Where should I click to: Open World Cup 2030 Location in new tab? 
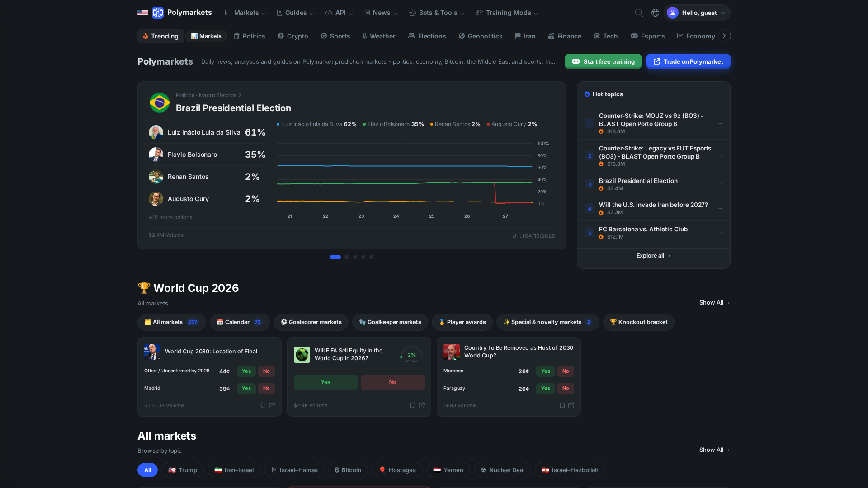click(x=272, y=405)
